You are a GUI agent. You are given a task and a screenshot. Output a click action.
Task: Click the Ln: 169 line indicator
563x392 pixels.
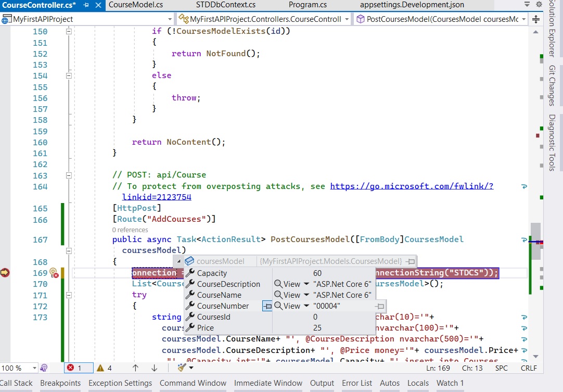coord(438,368)
